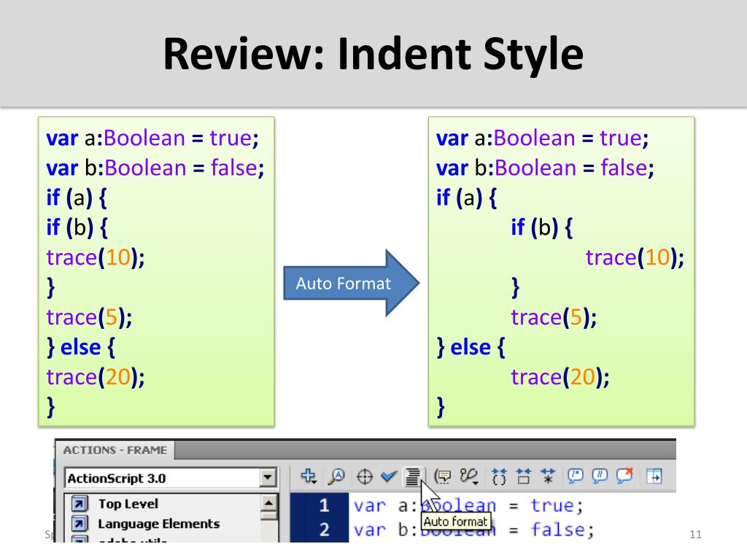Click the Insert target path crosshair icon
Screen dimensions: 747x560
pyautogui.click(x=365, y=477)
